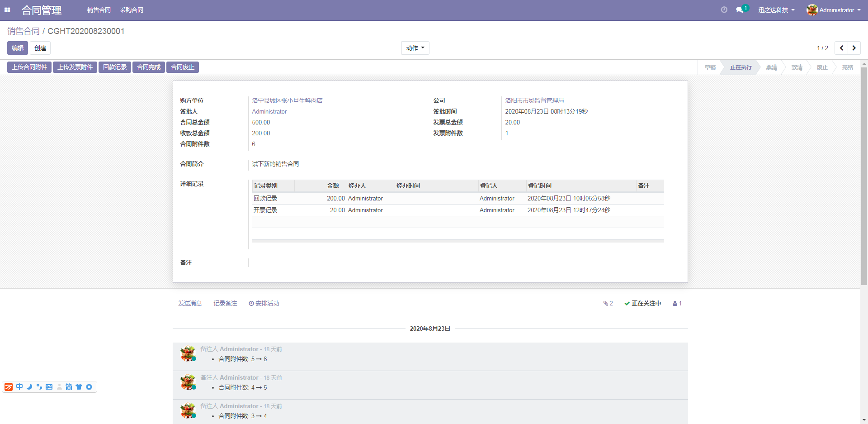Open the Administrator user dropdown
Image resolution: width=868 pixels, height=424 pixels.
pyautogui.click(x=834, y=10)
